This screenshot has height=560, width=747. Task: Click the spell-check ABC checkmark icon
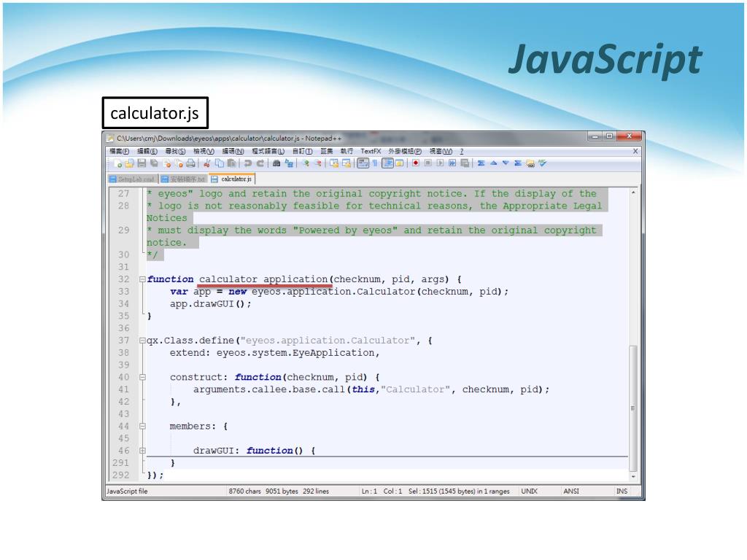pos(542,163)
